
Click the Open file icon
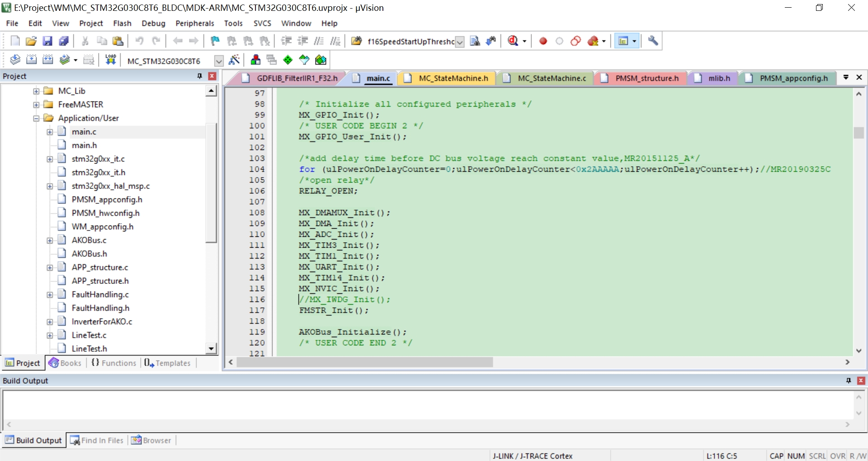[x=31, y=41]
